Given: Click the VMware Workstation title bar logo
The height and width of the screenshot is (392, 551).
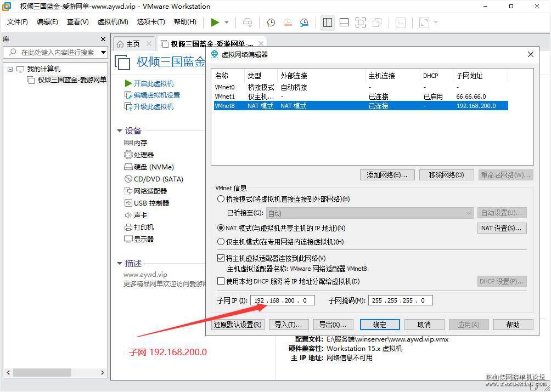Looking at the screenshot, I should (x=7, y=7).
